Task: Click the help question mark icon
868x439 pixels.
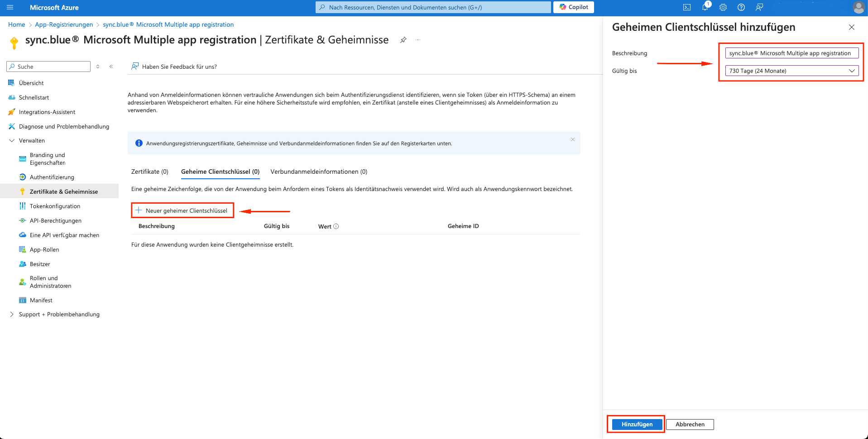Action: tap(741, 7)
